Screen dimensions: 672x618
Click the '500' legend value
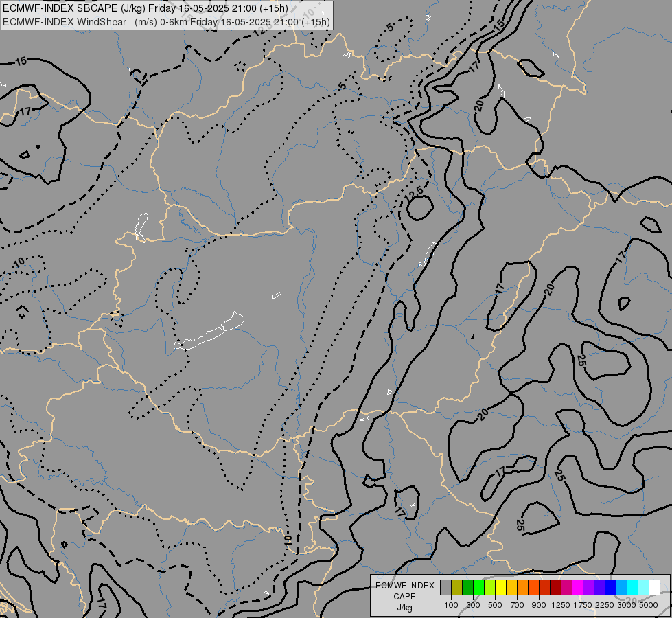pos(495,605)
